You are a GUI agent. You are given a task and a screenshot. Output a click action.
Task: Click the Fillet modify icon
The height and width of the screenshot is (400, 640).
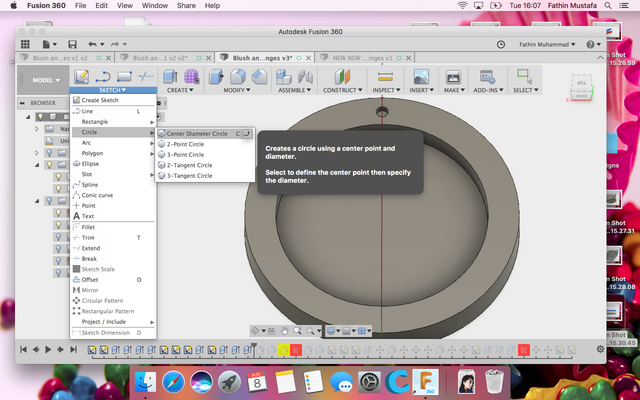tap(238, 76)
